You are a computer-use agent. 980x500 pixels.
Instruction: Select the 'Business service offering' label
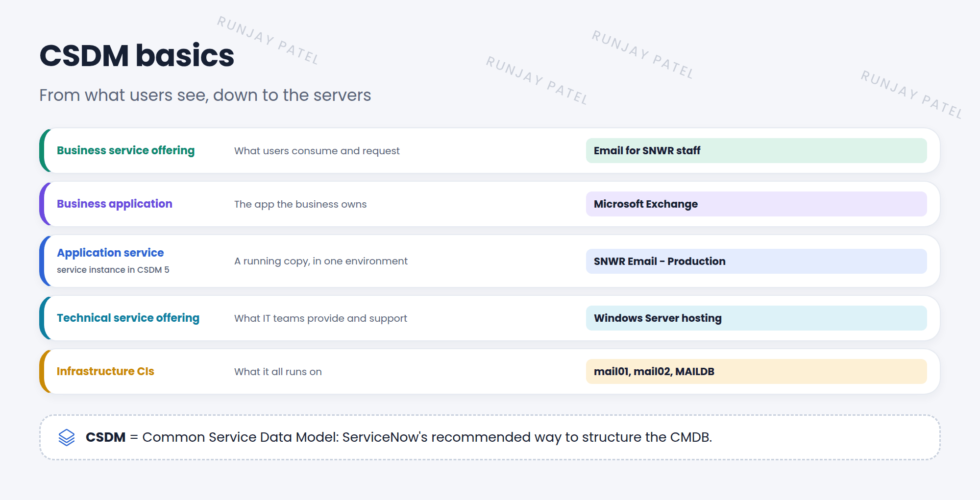tap(125, 150)
